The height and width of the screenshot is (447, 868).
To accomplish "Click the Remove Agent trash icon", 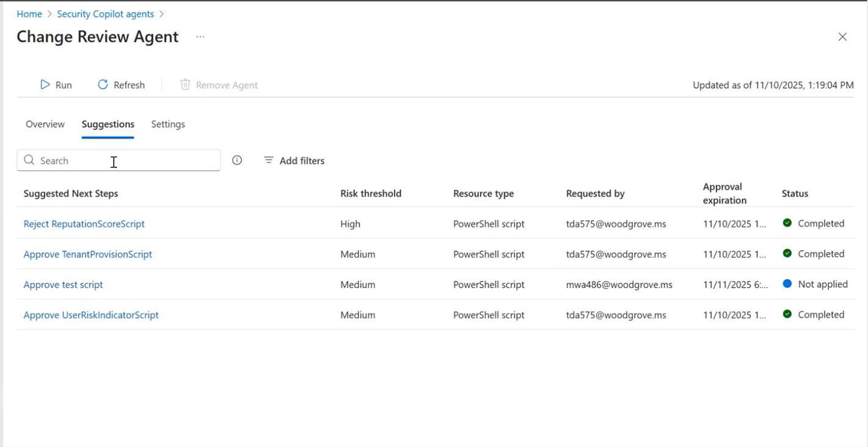I will tap(185, 84).
